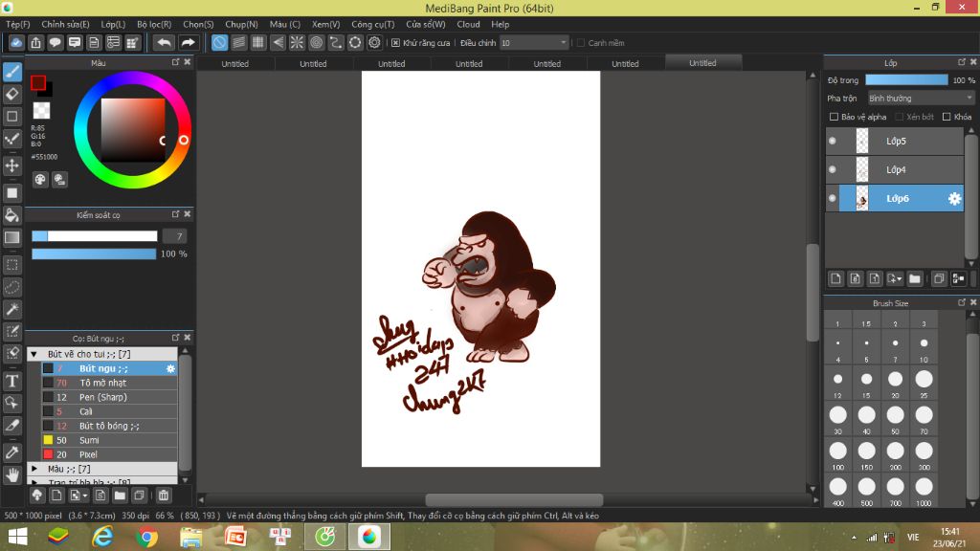Screen dimensions: 980x551
Task: Add new layer folder
Action: coord(915,278)
